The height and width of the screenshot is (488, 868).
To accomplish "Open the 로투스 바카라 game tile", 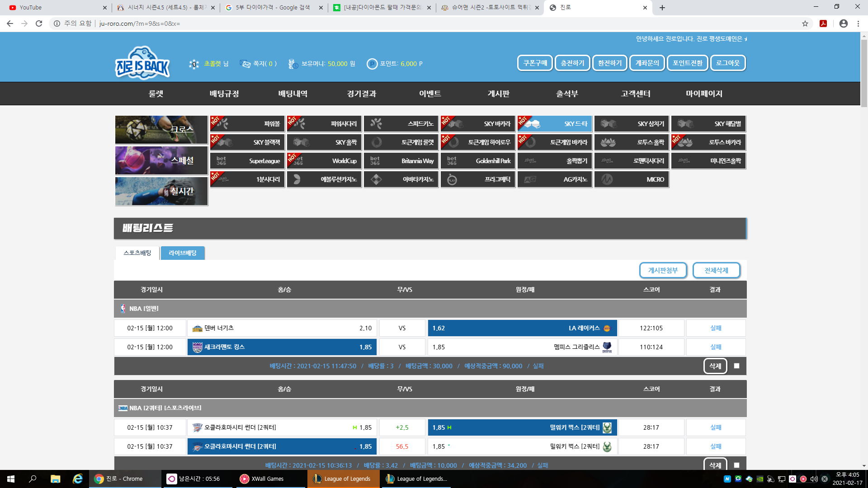I will [708, 142].
